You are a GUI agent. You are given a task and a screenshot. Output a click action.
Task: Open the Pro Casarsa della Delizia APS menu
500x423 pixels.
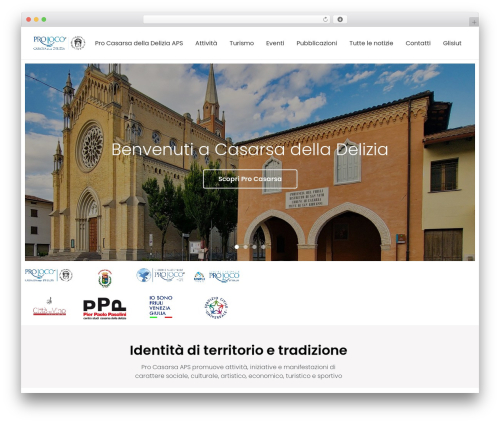(x=139, y=43)
